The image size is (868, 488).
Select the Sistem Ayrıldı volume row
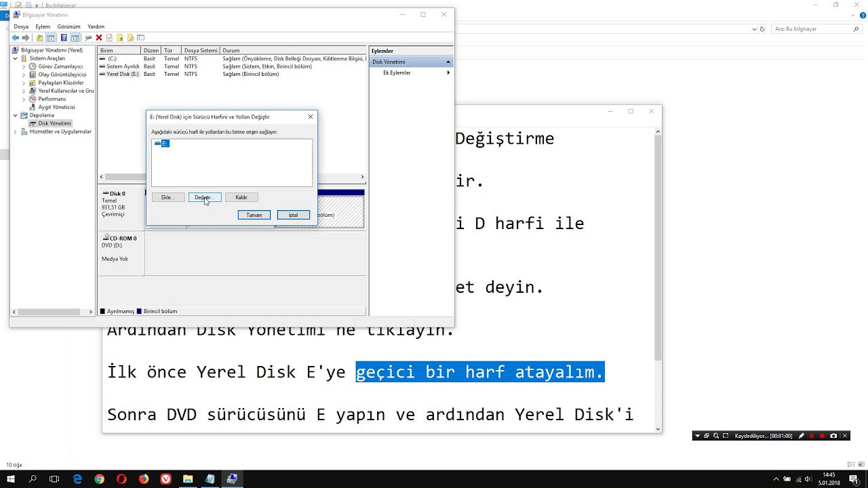click(233, 66)
